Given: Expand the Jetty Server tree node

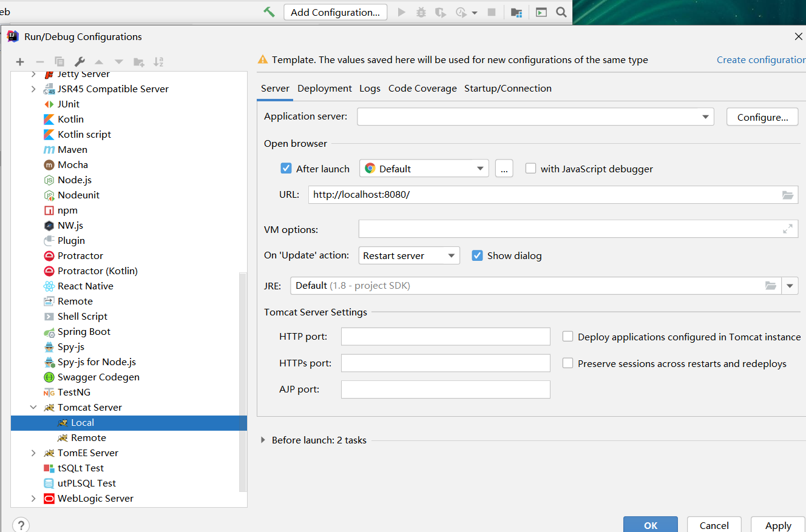Looking at the screenshot, I should point(33,74).
